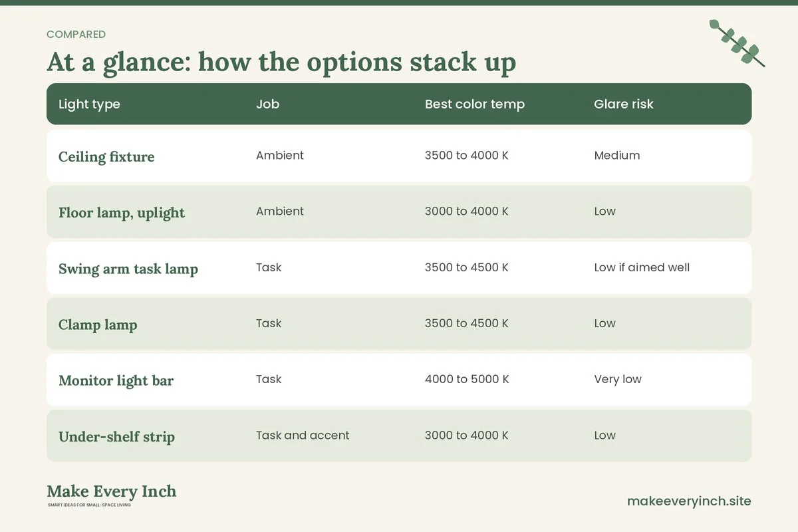Click the 'Very low' glare risk cell

point(618,380)
